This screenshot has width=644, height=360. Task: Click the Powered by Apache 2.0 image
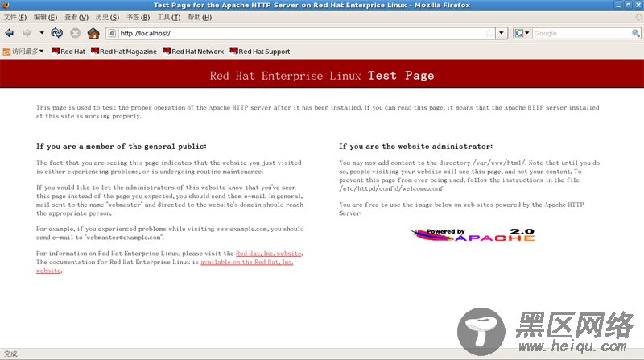(473, 234)
